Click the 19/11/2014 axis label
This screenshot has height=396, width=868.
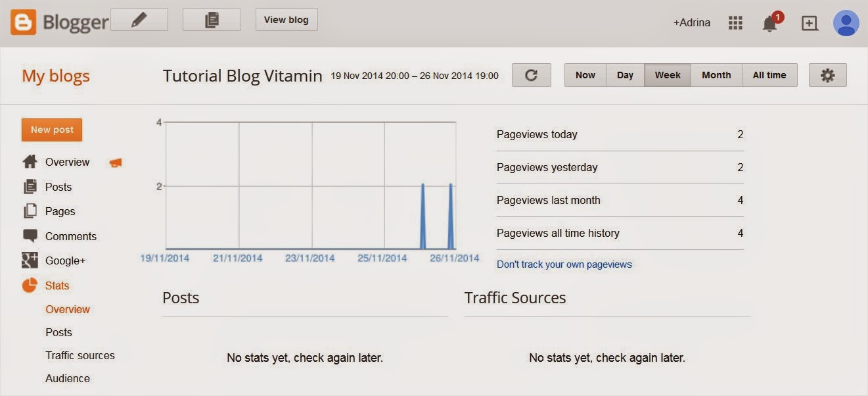point(165,258)
